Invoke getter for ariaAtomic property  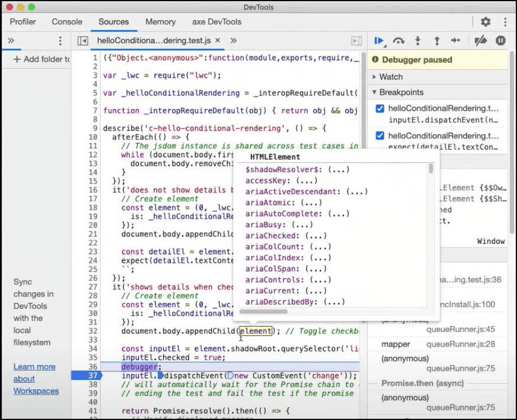click(311, 203)
